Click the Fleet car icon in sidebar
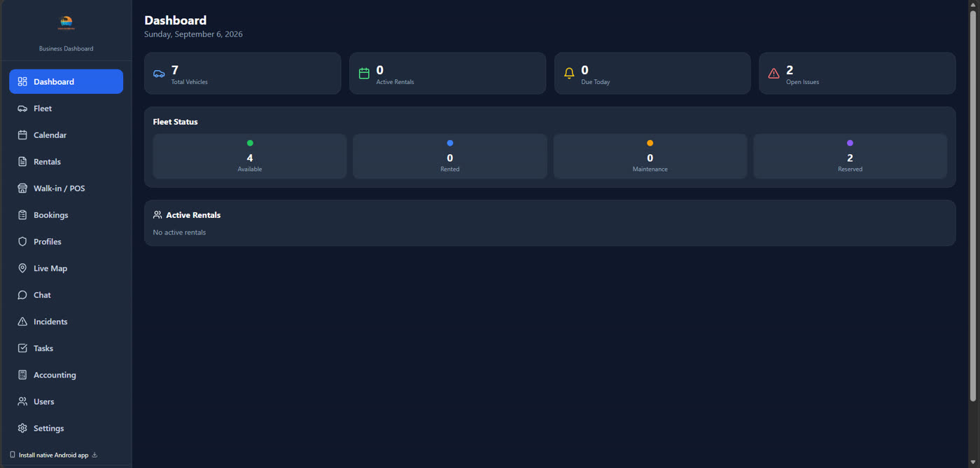Viewport: 980px width, 468px height. [x=22, y=109]
